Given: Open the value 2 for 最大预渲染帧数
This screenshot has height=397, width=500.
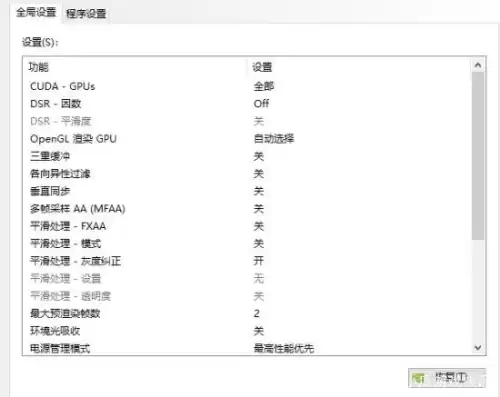Looking at the screenshot, I should 256,313.
